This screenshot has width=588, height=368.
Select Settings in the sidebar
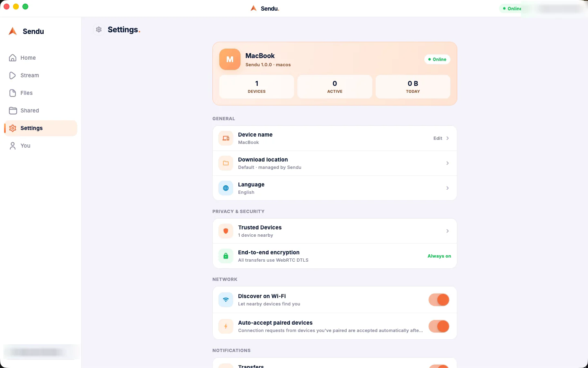point(40,128)
